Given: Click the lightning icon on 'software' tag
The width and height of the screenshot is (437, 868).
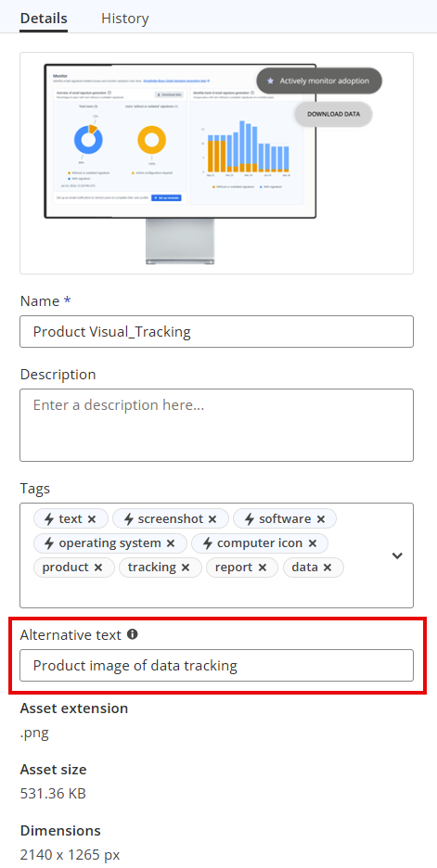Looking at the screenshot, I should pos(250,519).
